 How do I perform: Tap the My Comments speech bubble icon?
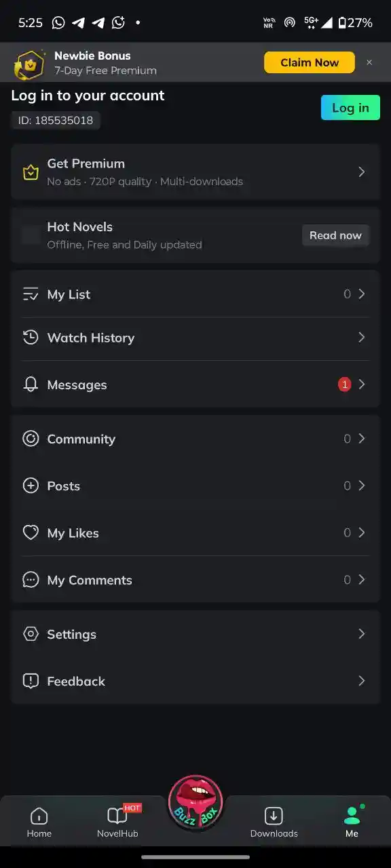[31, 580]
